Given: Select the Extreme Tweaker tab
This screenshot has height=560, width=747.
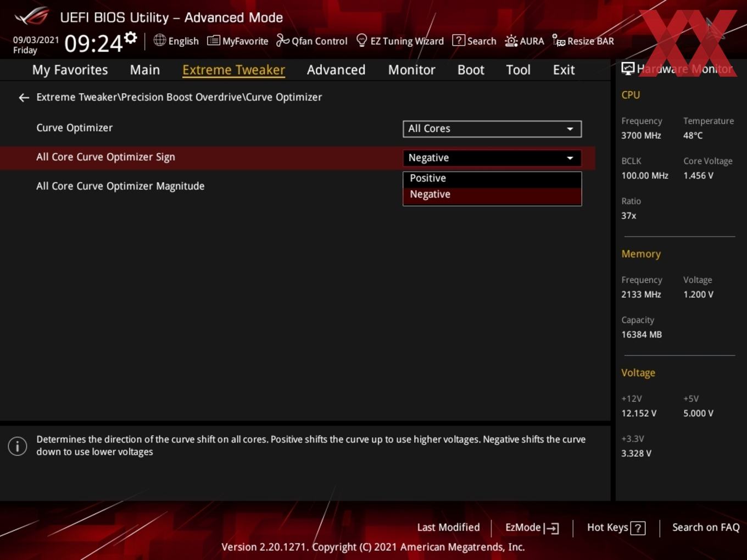Looking at the screenshot, I should (x=233, y=70).
